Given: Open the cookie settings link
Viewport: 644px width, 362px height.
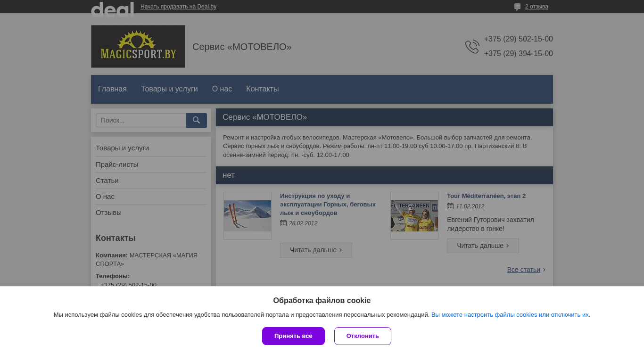Looking at the screenshot, I should click(511, 314).
